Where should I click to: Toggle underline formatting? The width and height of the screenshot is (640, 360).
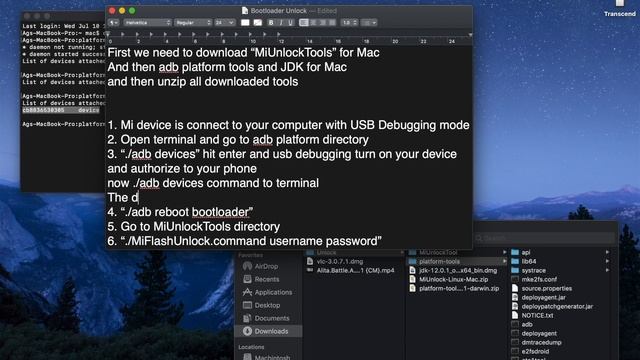point(290,22)
